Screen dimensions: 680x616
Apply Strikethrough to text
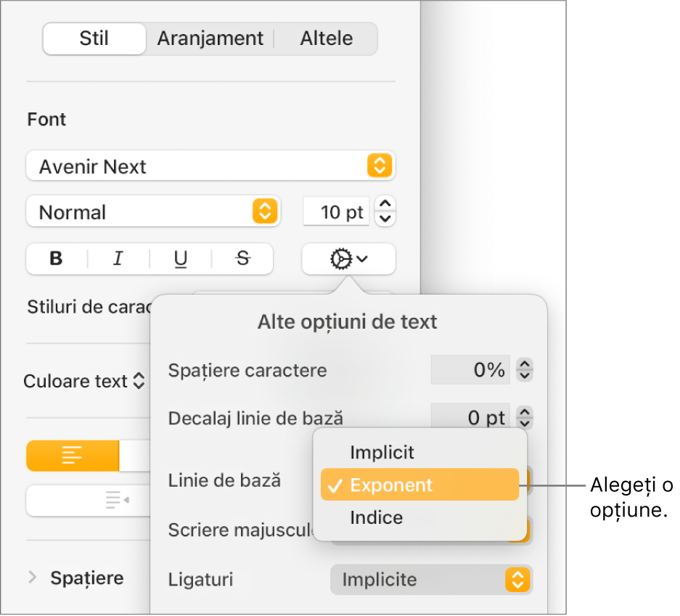242,259
